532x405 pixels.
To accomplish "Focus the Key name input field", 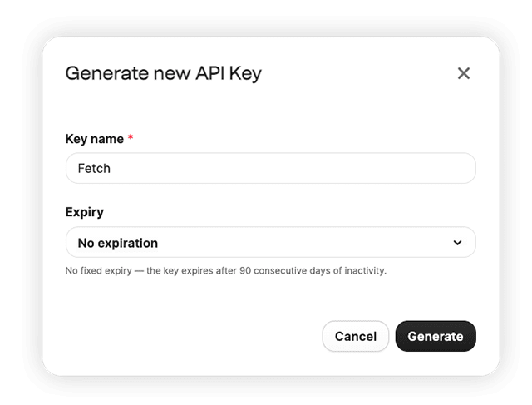I will pos(271,168).
